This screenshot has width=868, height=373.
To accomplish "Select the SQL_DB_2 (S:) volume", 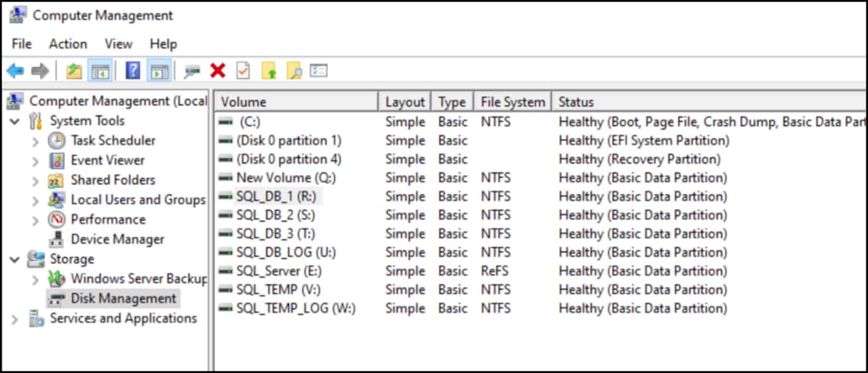I will [x=541, y=215].
